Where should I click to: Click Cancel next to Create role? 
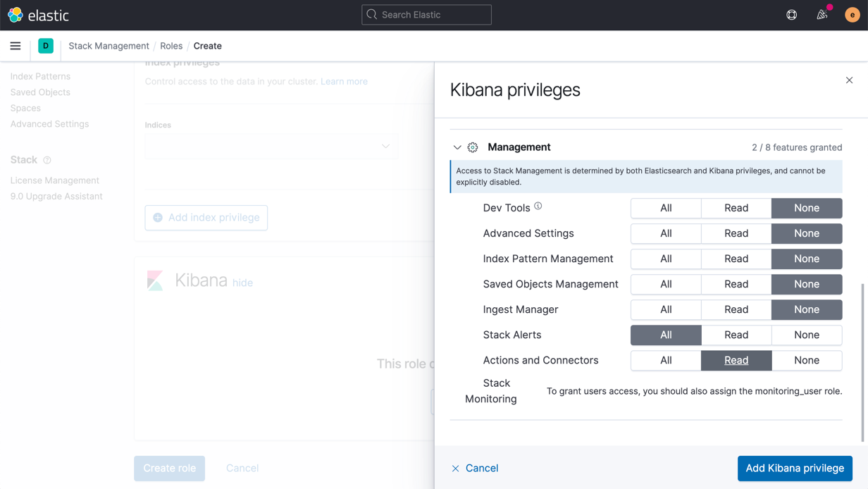coord(242,469)
